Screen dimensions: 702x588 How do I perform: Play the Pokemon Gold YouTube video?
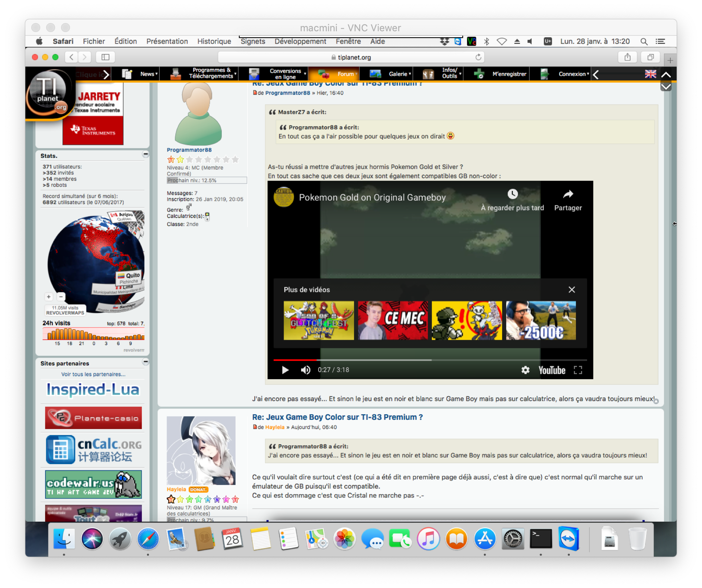tap(285, 370)
